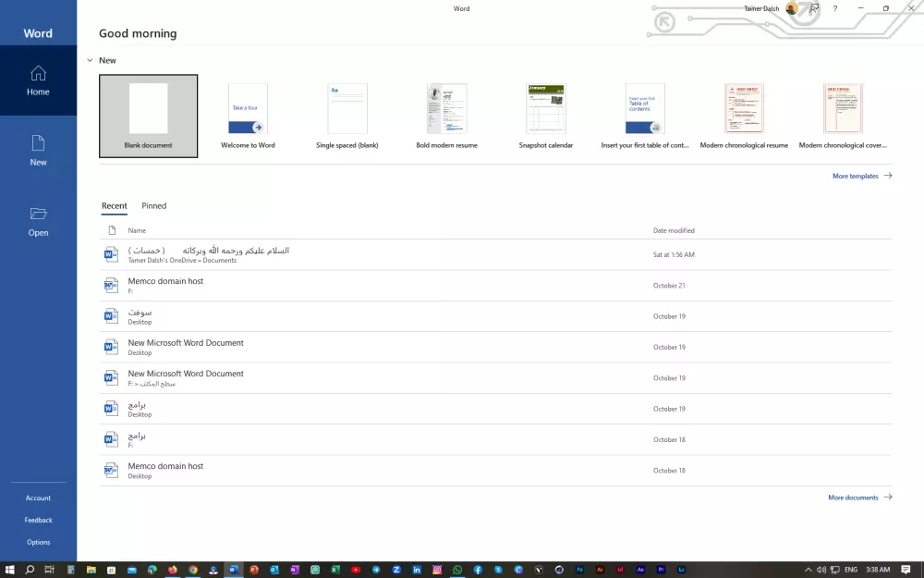The height and width of the screenshot is (578, 924).
Task: Switch to PowerPoint in taskbar
Action: 254,570
